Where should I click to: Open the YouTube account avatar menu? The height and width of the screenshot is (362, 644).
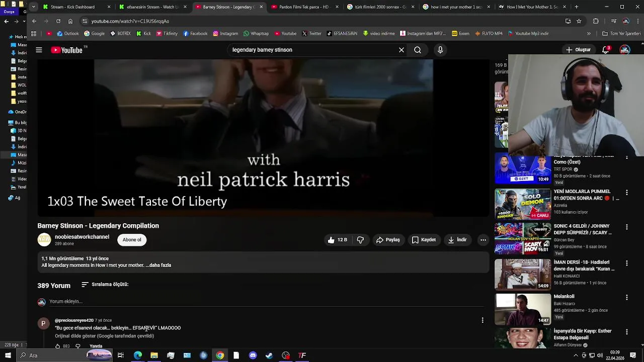click(x=625, y=50)
